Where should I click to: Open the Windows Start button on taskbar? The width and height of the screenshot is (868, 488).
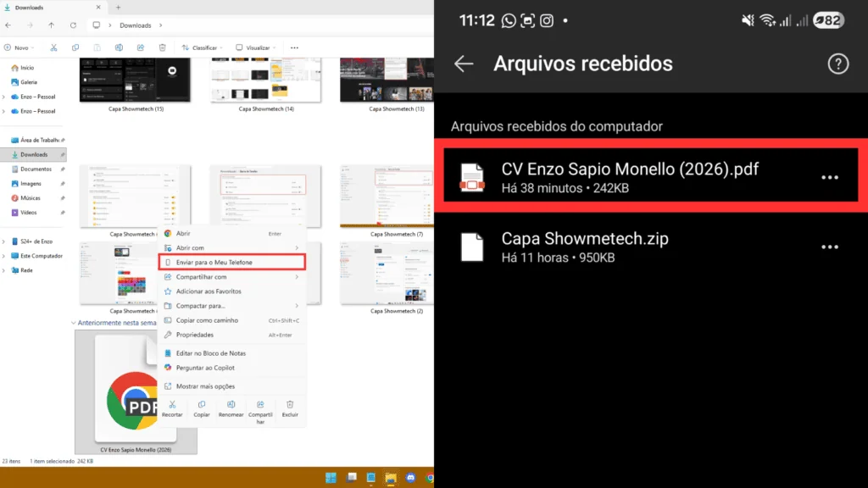(331, 478)
